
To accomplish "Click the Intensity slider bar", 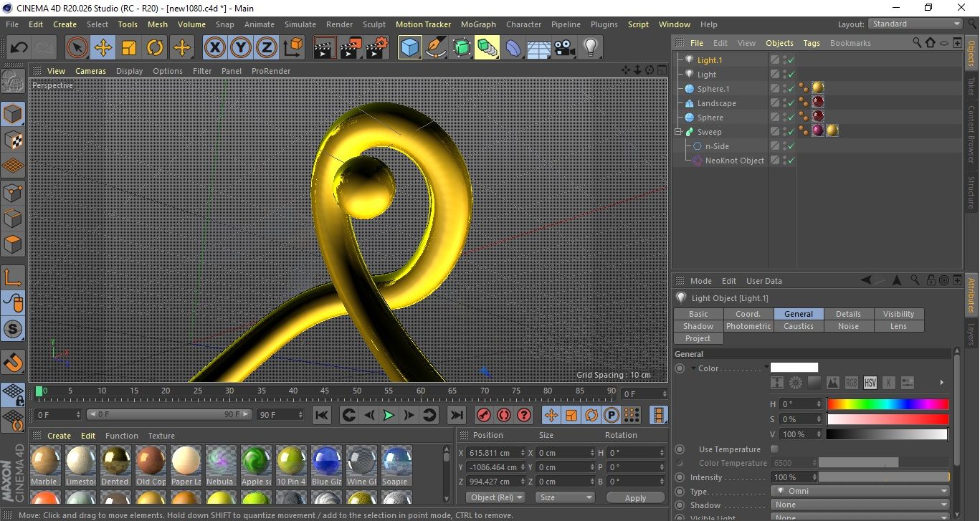I will point(884,477).
